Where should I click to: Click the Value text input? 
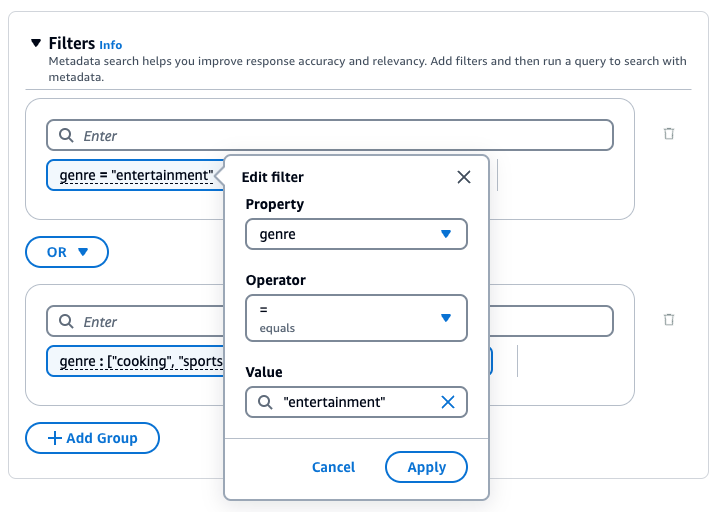click(355, 402)
